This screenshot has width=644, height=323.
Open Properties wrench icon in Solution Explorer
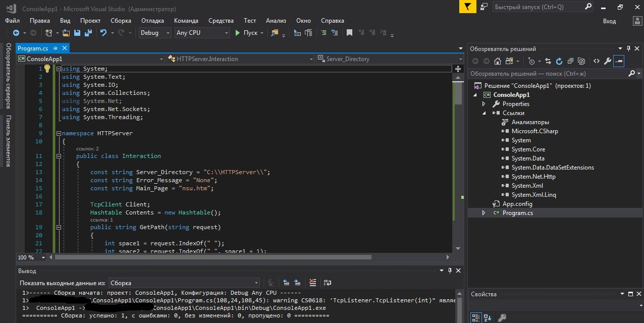point(608,61)
